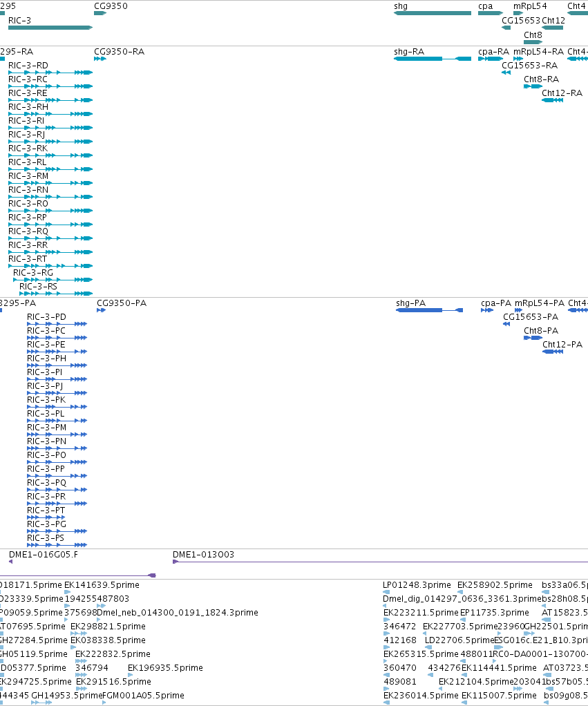Select the Cht12 gene label
Screen dimensions: 588x706
coord(553,20)
